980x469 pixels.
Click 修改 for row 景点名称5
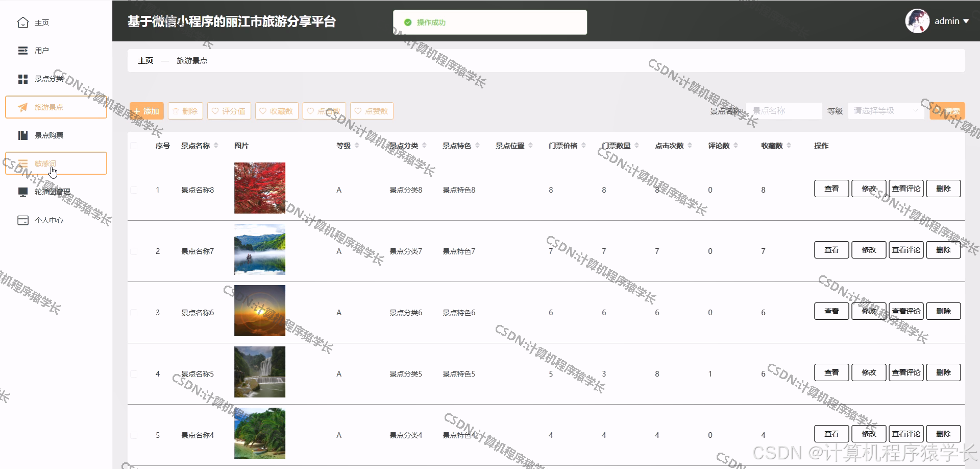(x=869, y=372)
